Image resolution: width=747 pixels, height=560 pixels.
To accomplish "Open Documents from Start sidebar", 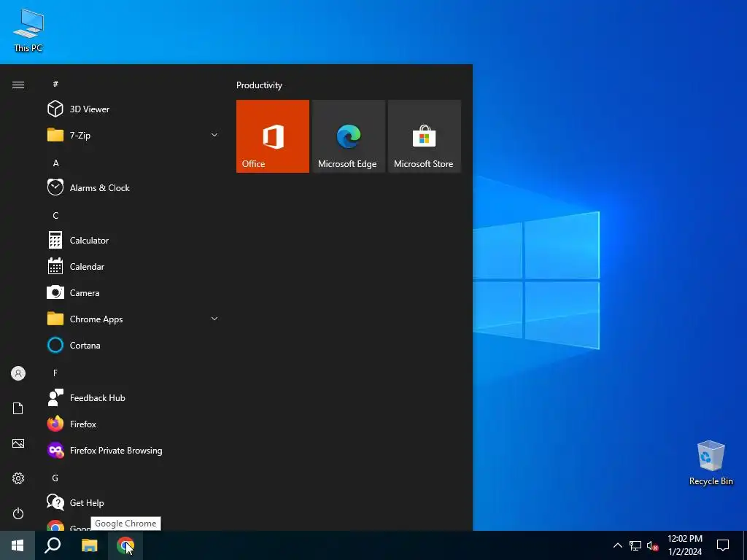I will pyautogui.click(x=18, y=408).
